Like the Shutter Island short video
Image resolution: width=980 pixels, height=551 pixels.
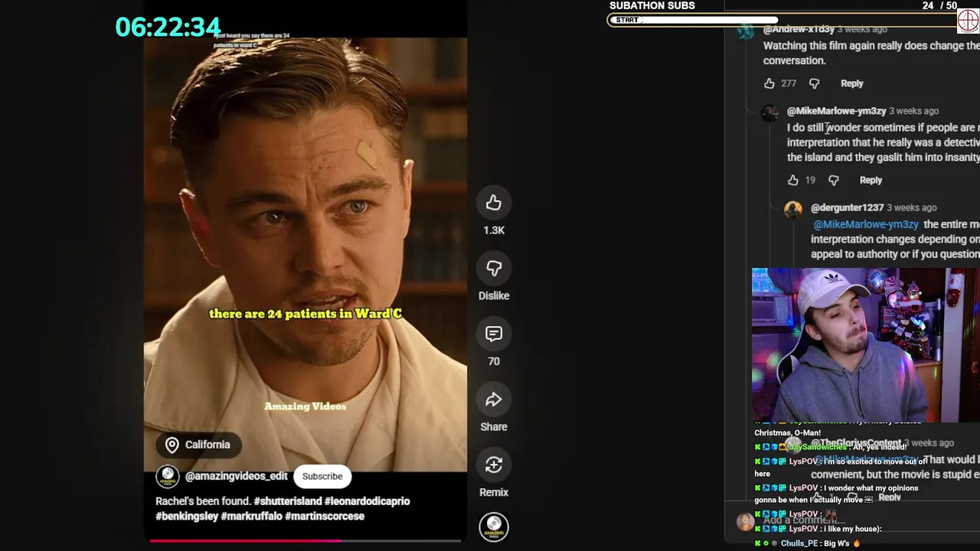494,203
